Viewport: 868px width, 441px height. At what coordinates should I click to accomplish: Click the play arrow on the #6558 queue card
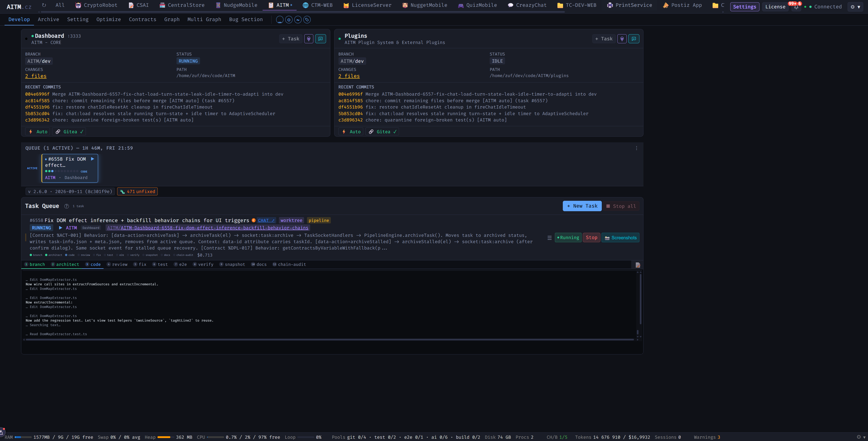tap(92, 159)
